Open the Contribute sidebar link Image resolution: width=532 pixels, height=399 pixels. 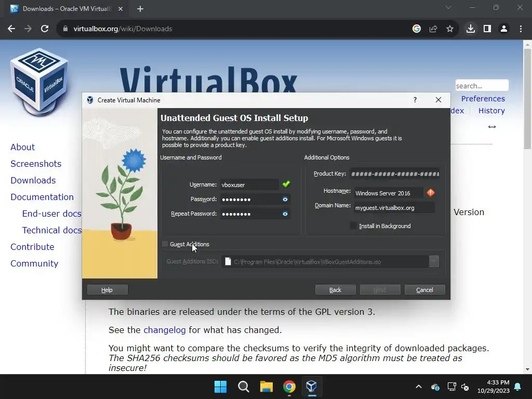coord(32,247)
